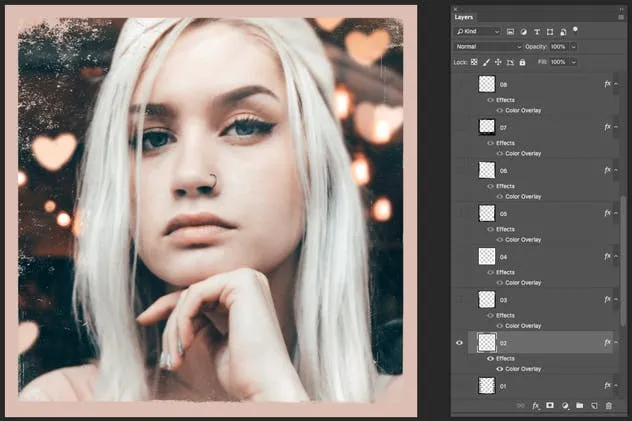Create a new group folder icon
This screenshot has height=421, width=632.
pyautogui.click(x=579, y=406)
